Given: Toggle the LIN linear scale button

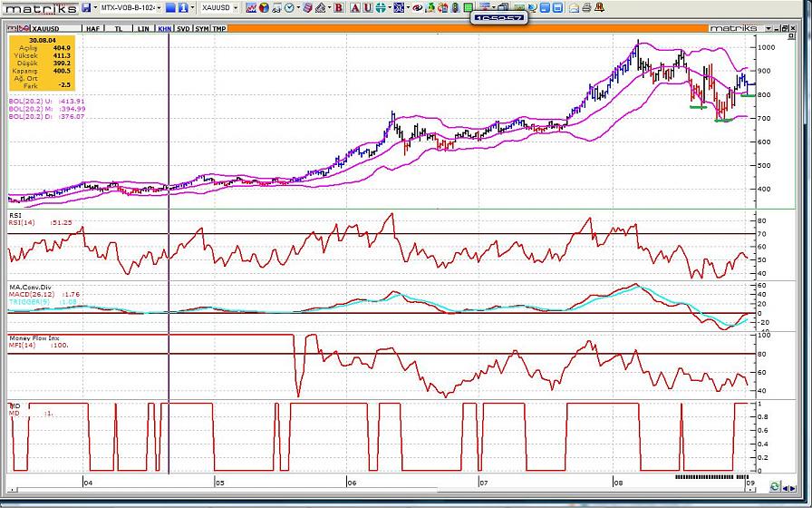Looking at the screenshot, I should point(142,28).
